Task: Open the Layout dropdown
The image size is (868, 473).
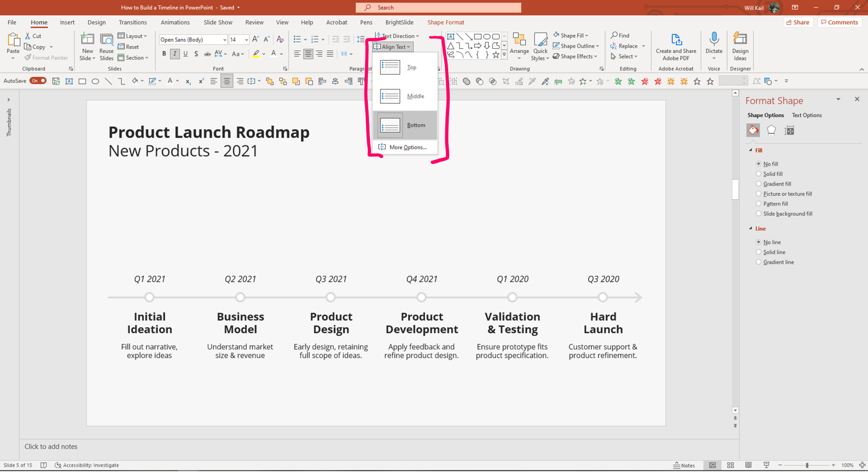Action: (132, 36)
